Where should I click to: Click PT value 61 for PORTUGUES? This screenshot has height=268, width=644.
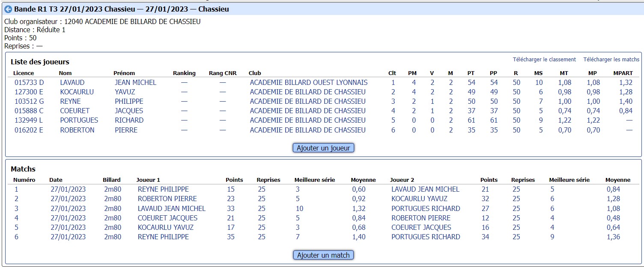click(x=471, y=120)
